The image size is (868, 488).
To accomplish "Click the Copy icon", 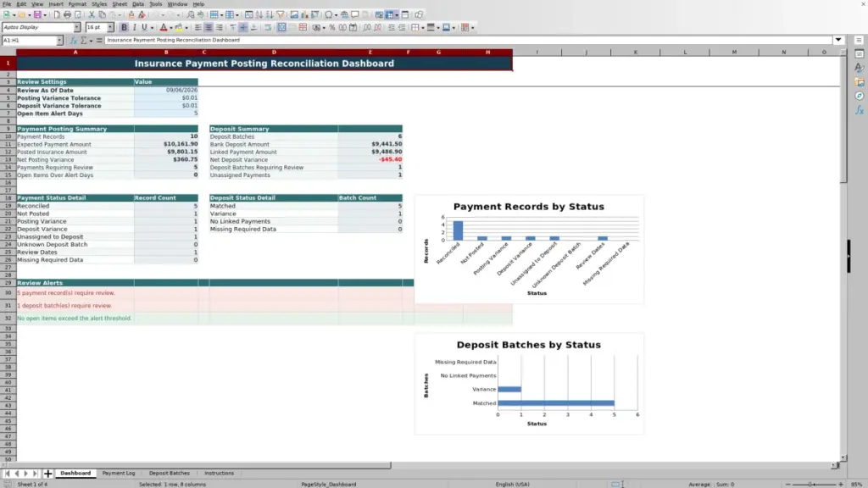I will pyautogui.click(x=102, y=15).
